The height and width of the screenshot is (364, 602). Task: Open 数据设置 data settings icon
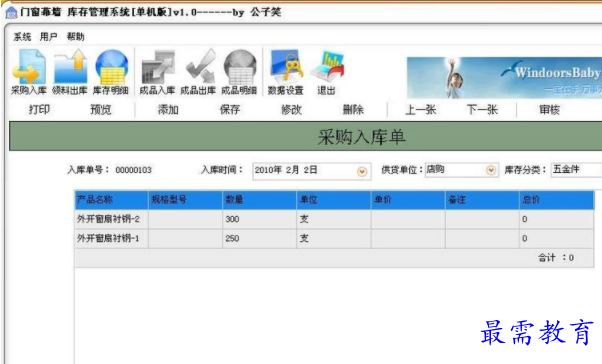[286, 72]
